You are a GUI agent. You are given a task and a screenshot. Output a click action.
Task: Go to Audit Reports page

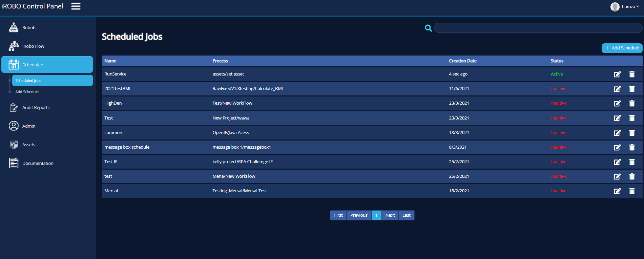pyautogui.click(x=36, y=107)
